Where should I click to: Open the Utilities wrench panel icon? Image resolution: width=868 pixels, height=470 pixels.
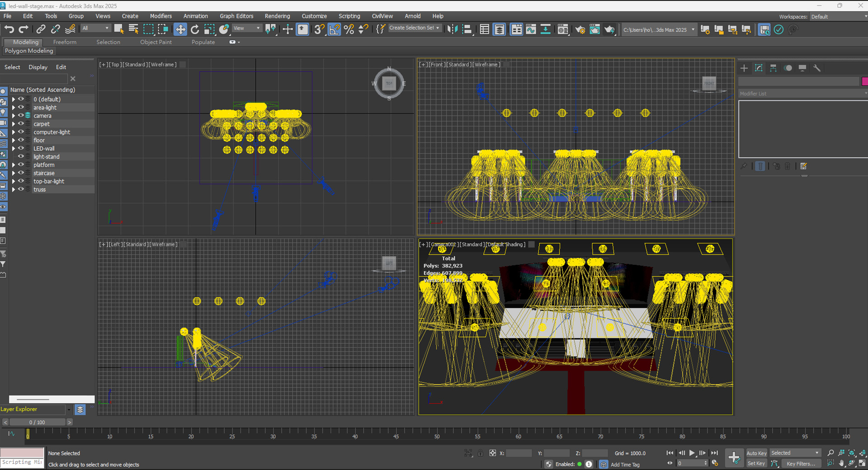click(817, 68)
